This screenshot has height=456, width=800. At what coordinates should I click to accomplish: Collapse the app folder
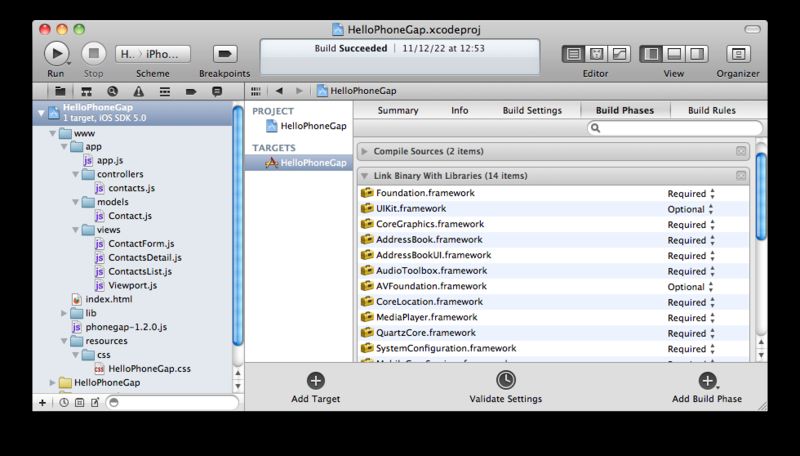[64, 147]
